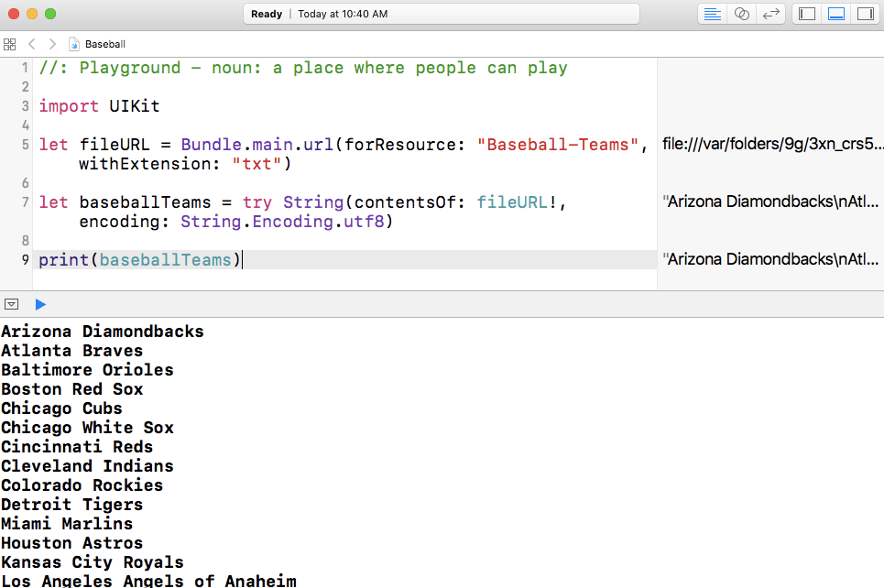Collapse the console with the disclosure button

tap(12, 304)
